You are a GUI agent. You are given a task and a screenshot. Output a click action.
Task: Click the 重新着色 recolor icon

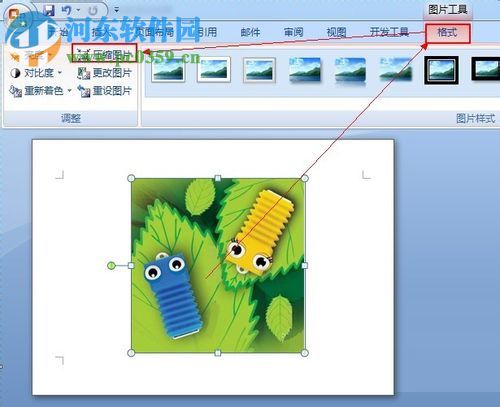pyautogui.click(x=15, y=91)
